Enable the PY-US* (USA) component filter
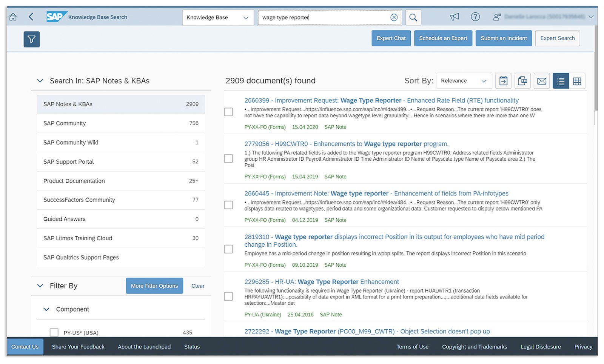The image size is (604, 364). 54,332
